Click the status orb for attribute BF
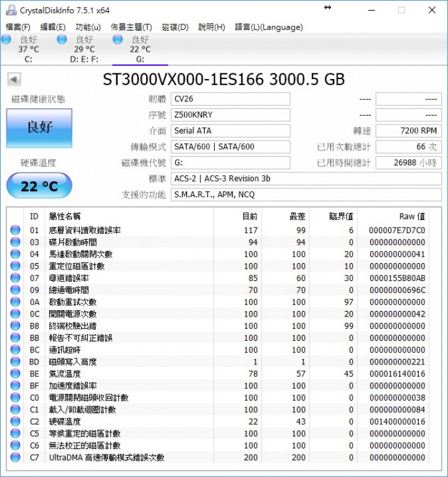 [x=15, y=386]
